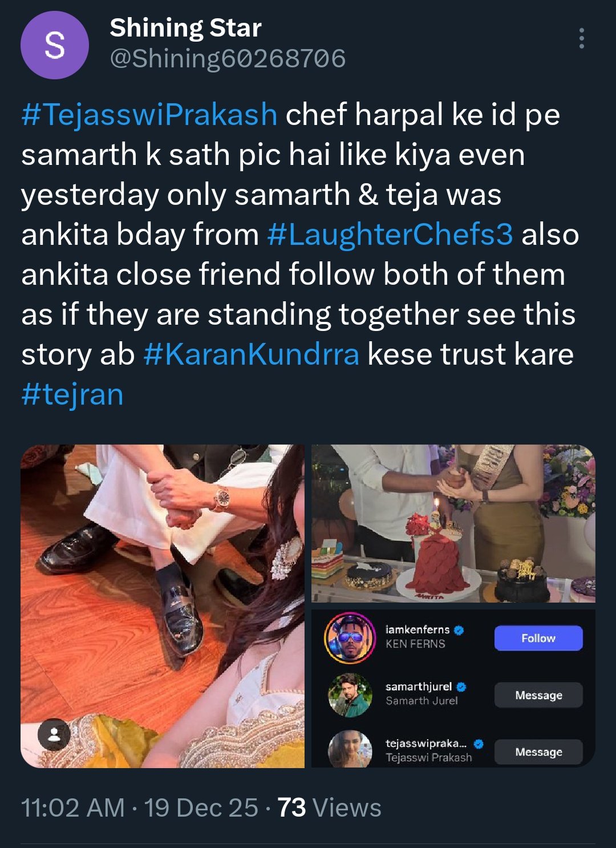
Task: Click verified badge beside samarthjurel username
Action: click(461, 687)
